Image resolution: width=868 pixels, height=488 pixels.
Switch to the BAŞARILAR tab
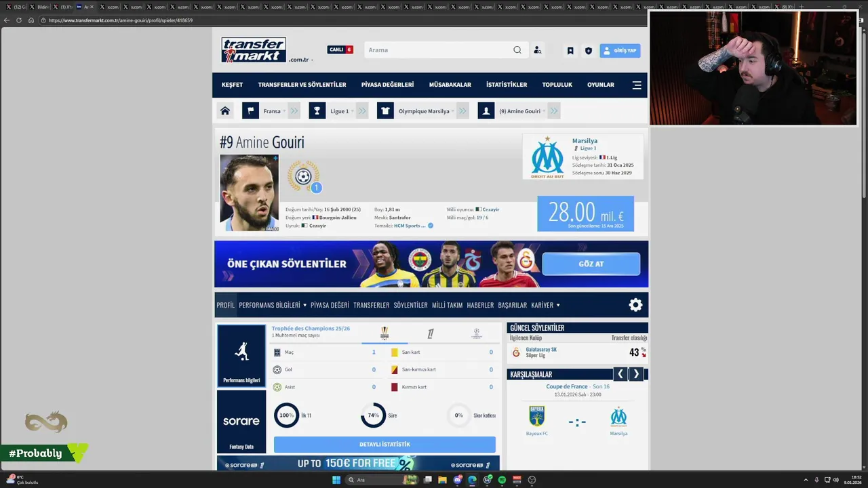(x=512, y=305)
